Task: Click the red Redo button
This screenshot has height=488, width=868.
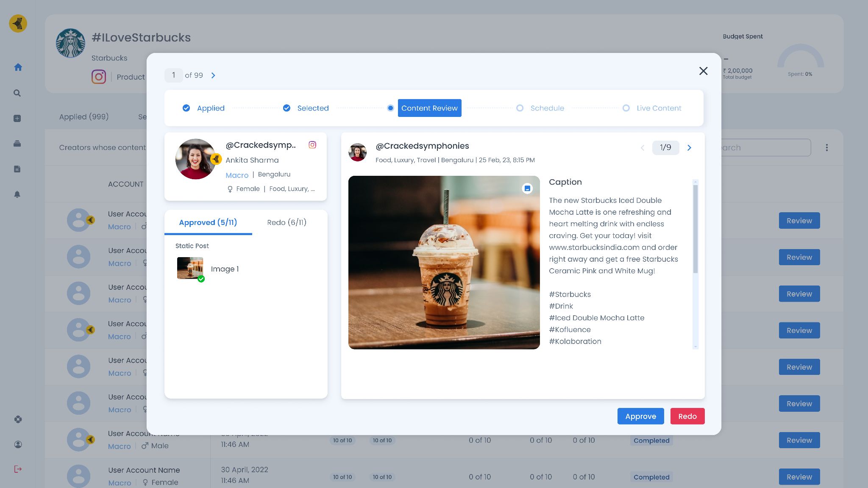Action: click(x=687, y=416)
